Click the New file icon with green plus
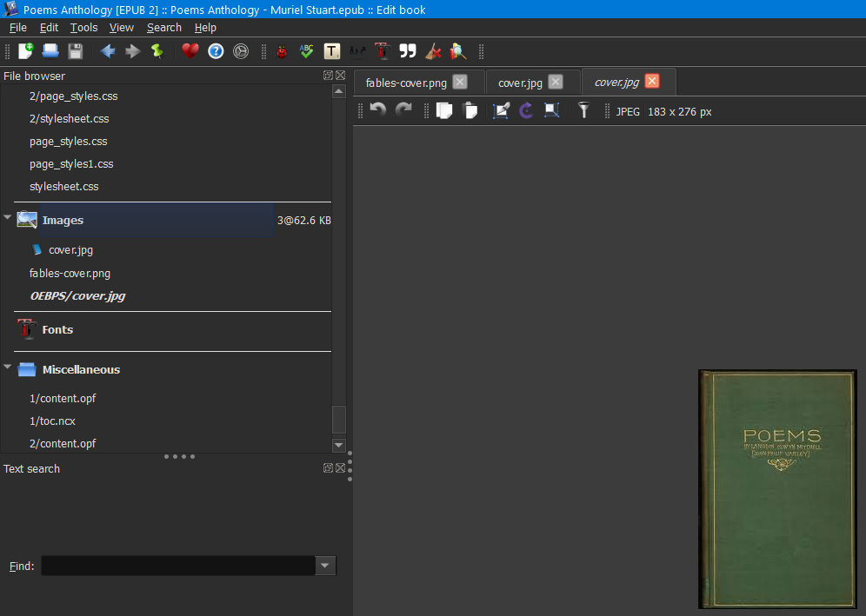This screenshot has width=866, height=616. 25,51
